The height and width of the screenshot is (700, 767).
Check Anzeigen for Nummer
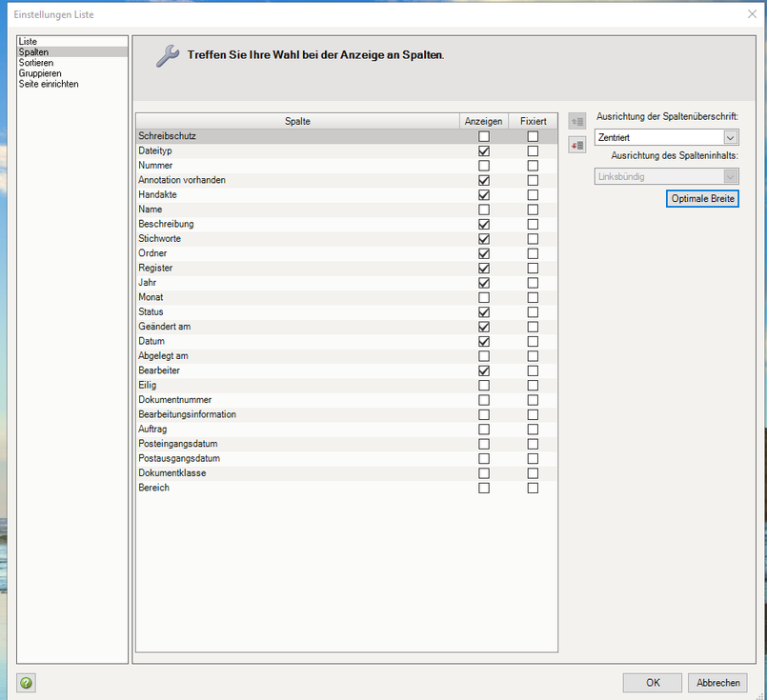(x=484, y=166)
